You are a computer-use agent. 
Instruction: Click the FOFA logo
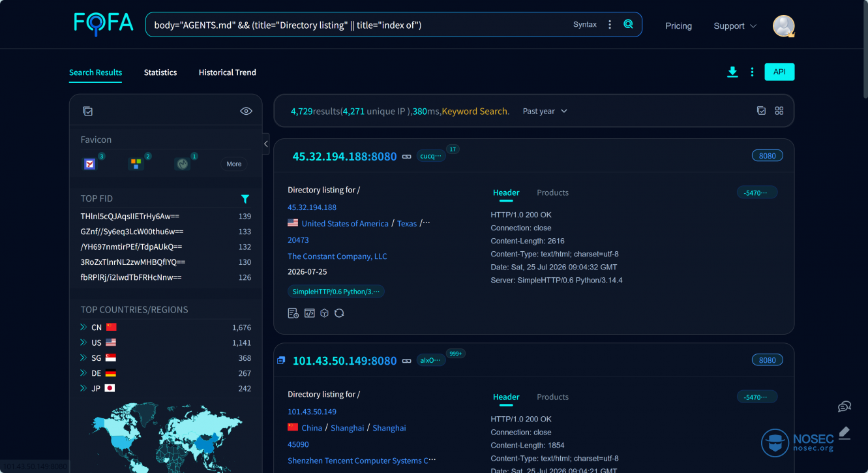pos(104,24)
